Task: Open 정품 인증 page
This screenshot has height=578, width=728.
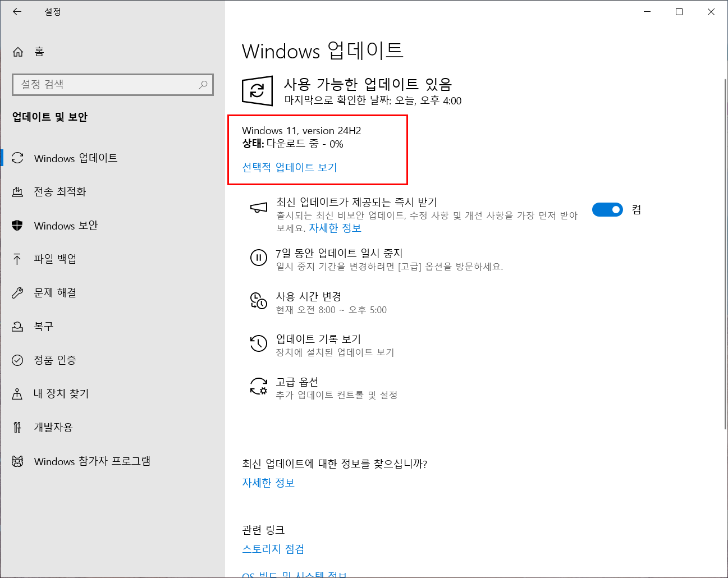Action: (112, 360)
